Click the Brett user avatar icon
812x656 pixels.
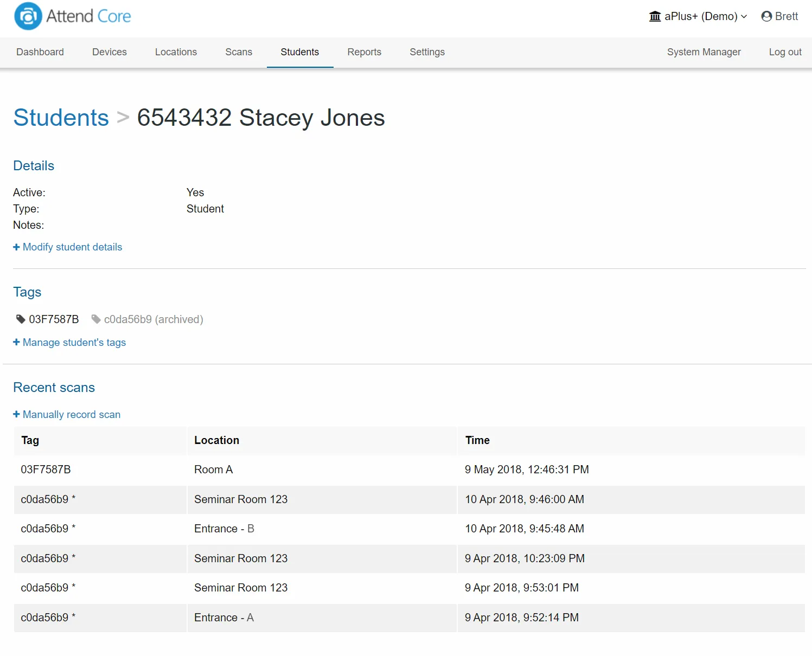point(766,16)
